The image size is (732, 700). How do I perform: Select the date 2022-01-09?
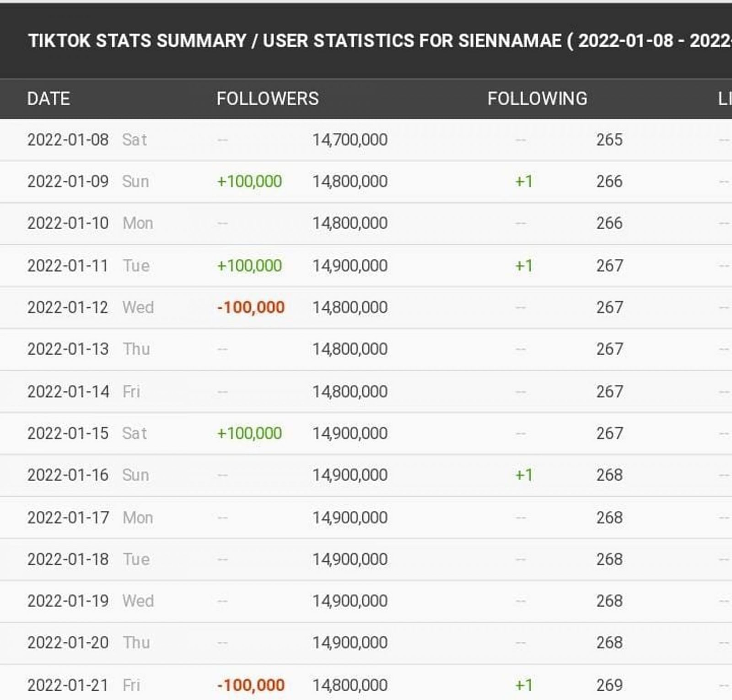pos(68,182)
